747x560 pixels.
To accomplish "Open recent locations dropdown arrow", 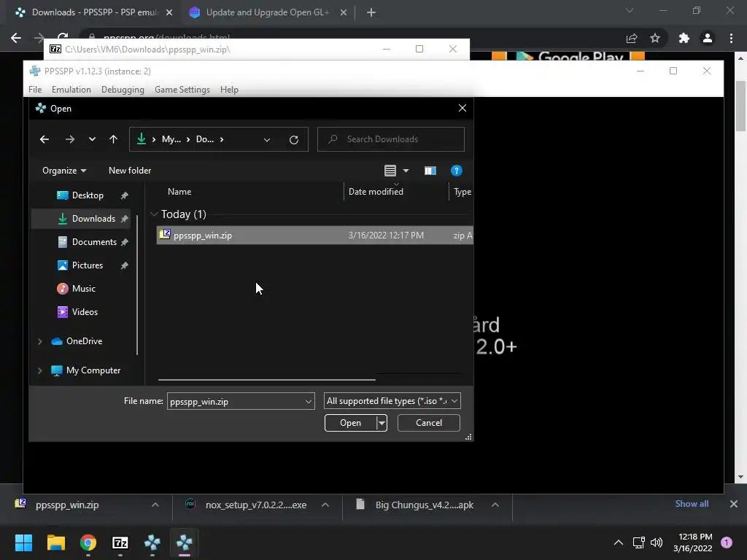I will [92, 139].
